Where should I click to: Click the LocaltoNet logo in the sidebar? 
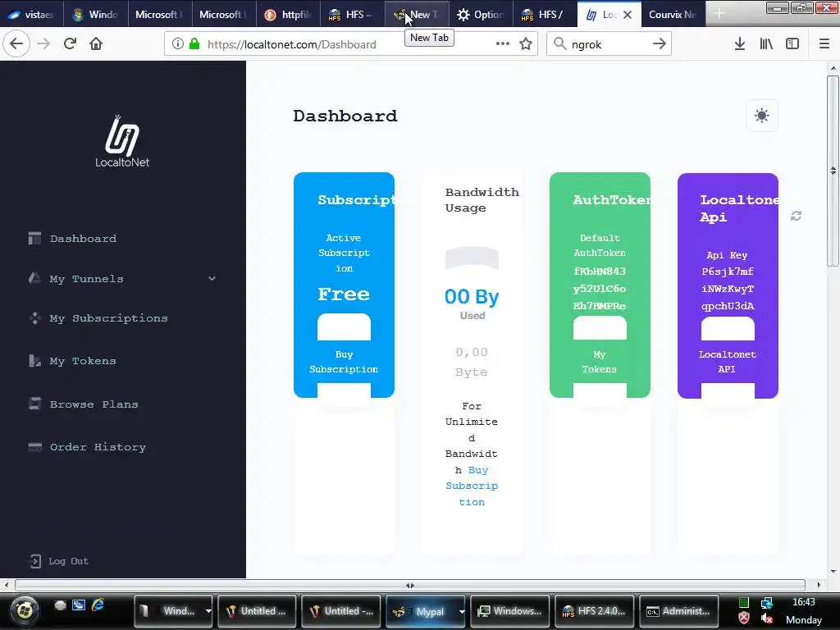(122, 141)
